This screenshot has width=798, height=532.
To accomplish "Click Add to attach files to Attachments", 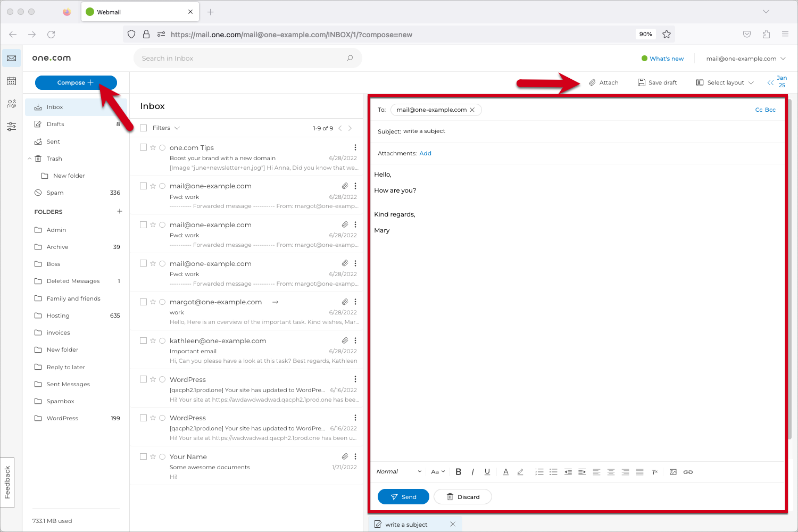I will [x=425, y=153].
